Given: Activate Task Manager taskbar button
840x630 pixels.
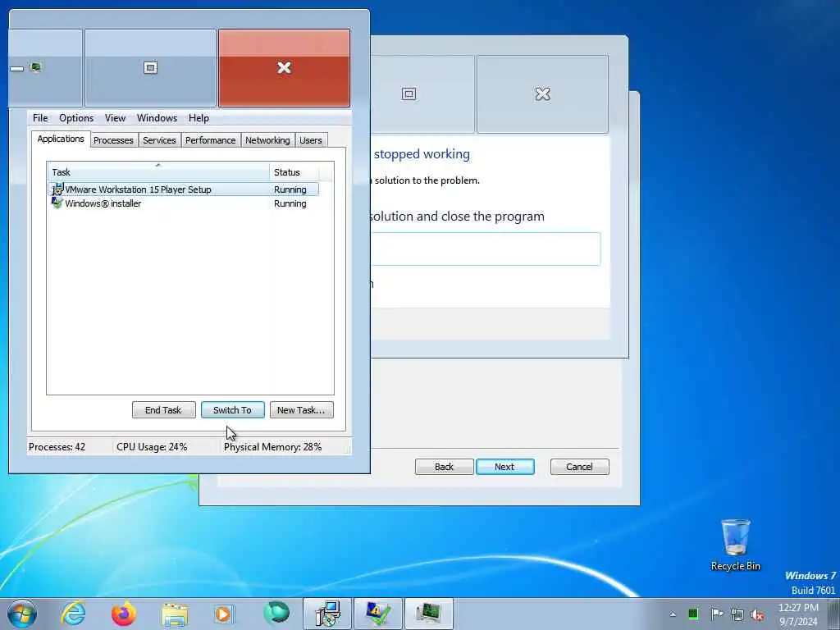Looking at the screenshot, I should [428, 614].
